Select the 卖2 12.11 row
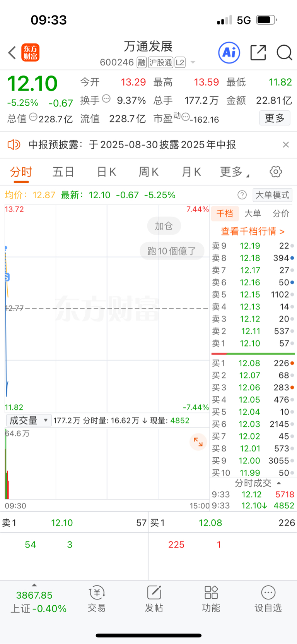 (x=253, y=331)
